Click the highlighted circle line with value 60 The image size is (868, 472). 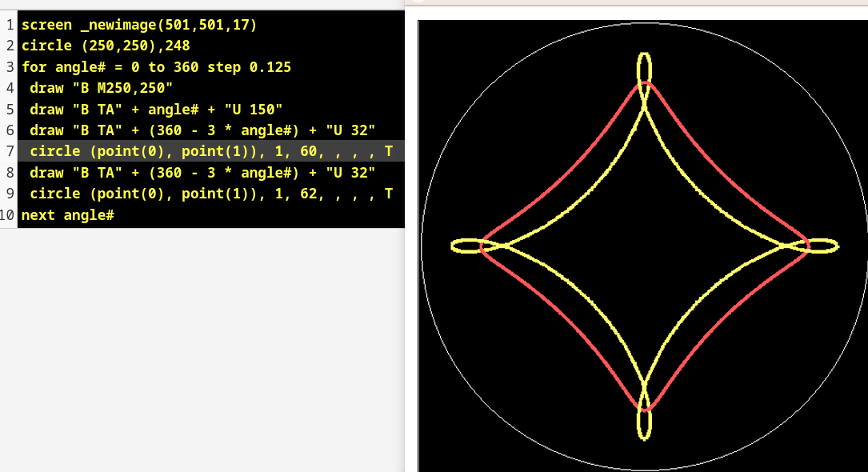coord(211,151)
